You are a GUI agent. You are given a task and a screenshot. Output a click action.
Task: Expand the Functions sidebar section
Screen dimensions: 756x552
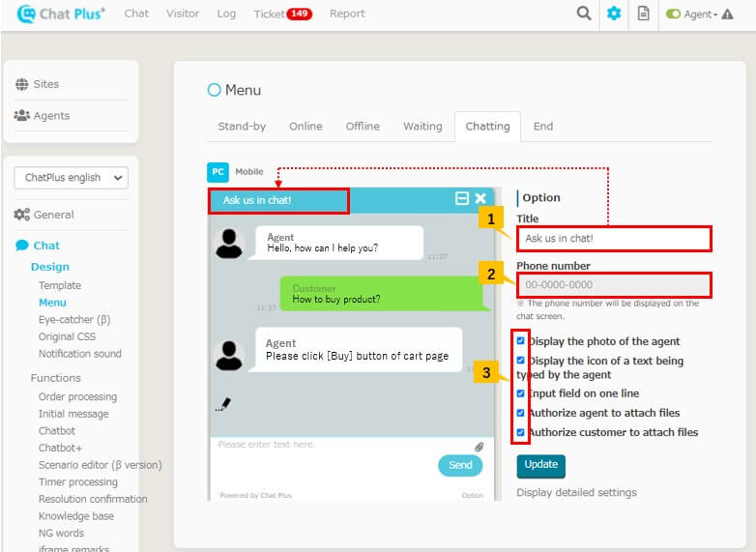(x=56, y=378)
